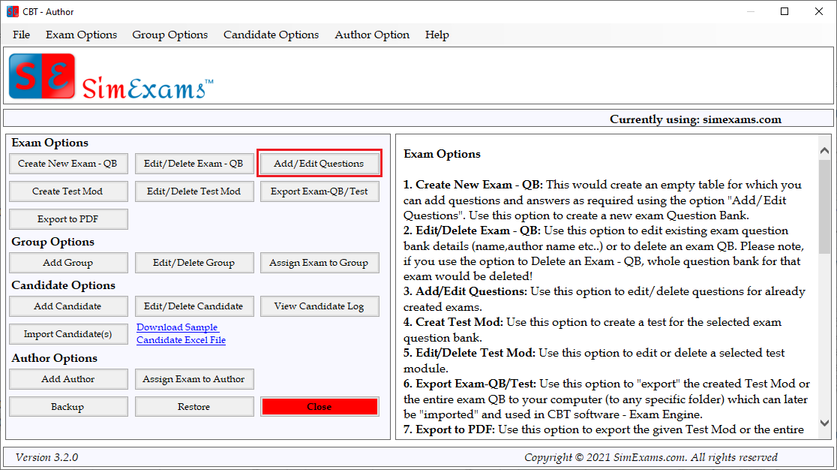The width and height of the screenshot is (837, 470).
Task: Click Create New Exam - QB button
Action: (68, 163)
